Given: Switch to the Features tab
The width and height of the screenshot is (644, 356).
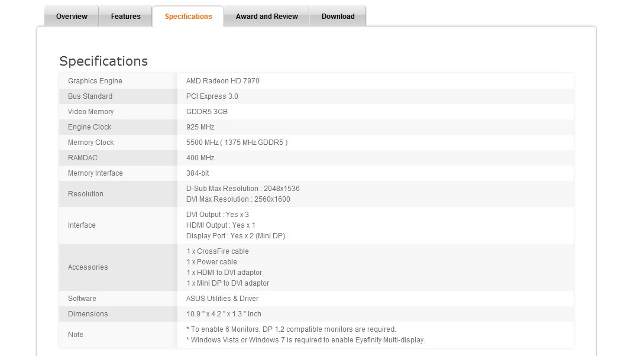Looking at the screenshot, I should pyautogui.click(x=126, y=17).
